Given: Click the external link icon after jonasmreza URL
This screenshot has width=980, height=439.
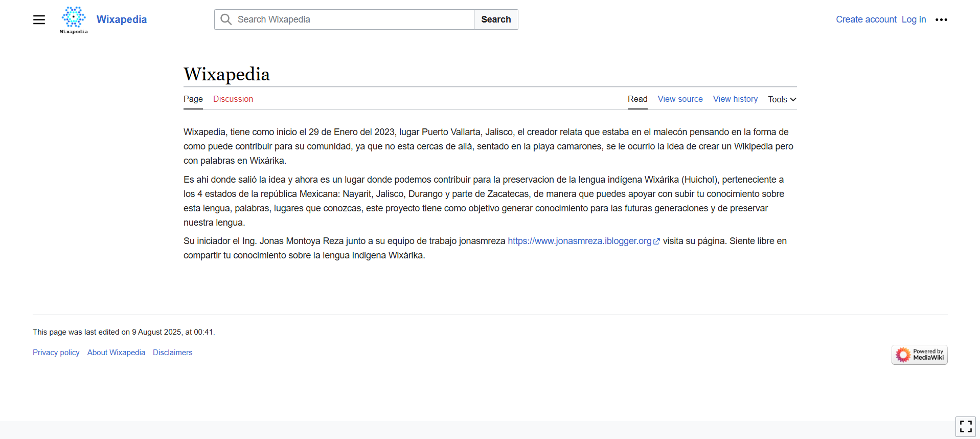Looking at the screenshot, I should tap(656, 242).
